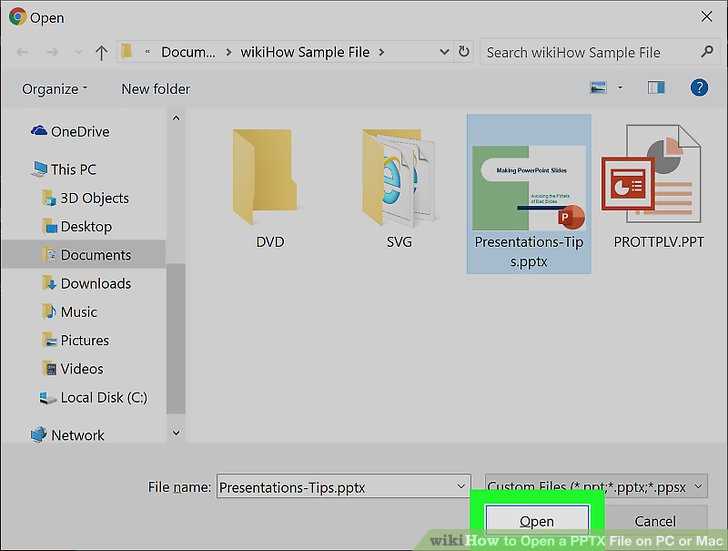Open the recent locations dropdown arrow

coord(78,52)
